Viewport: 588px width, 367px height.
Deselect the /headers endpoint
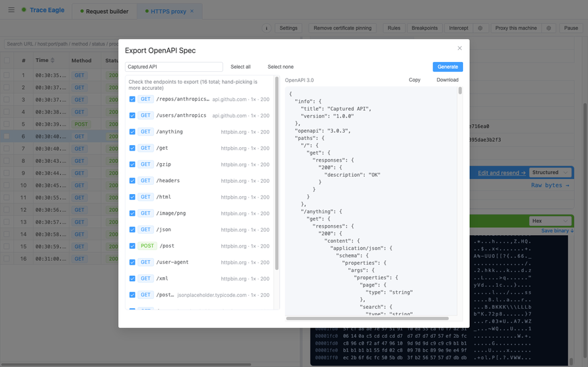click(x=132, y=180)
